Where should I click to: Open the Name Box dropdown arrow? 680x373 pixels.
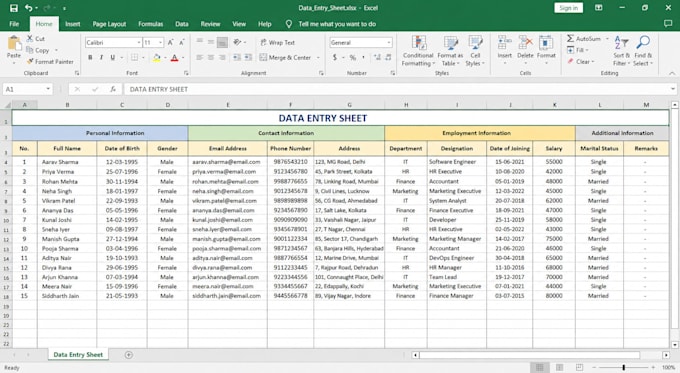pos(48,89)
